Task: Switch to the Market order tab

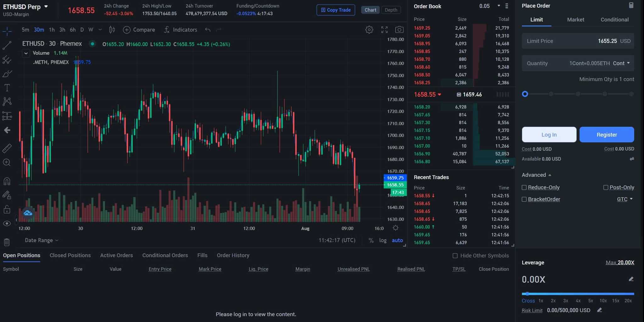Action: (x=575, y=19)
